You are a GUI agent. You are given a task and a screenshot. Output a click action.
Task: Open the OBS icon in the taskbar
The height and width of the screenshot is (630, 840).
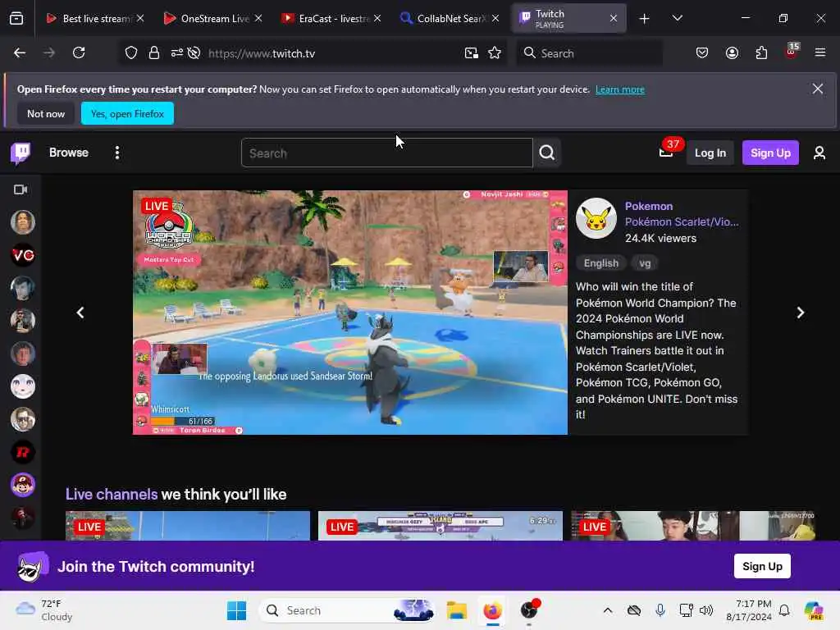[x=529, y=610]
